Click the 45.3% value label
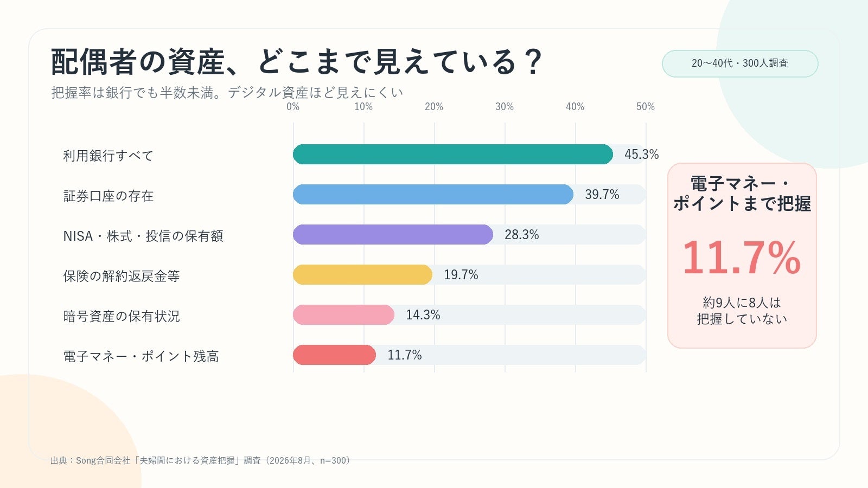This screenshot has width=868, height=488. [x=641, y=155]
